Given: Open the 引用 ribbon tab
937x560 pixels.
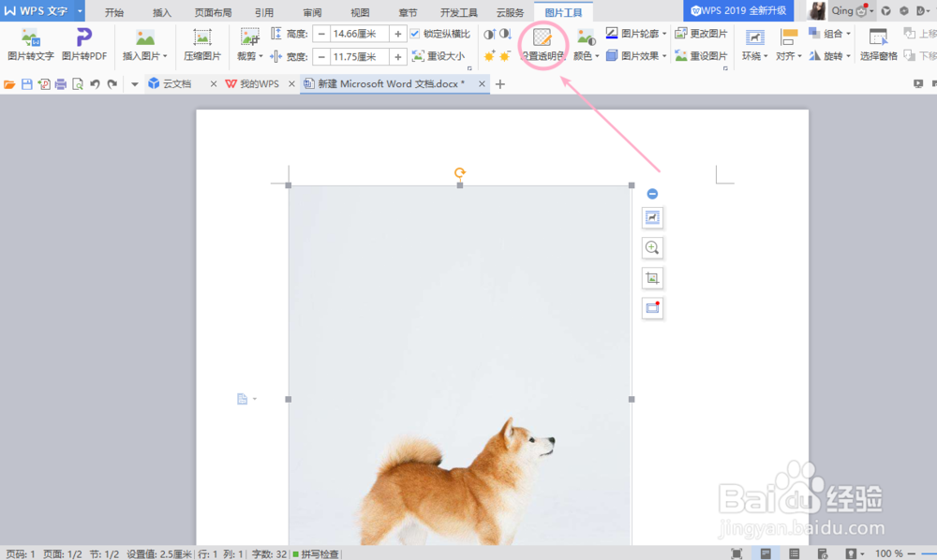Looking at the screenshot, I should point(264,12).
